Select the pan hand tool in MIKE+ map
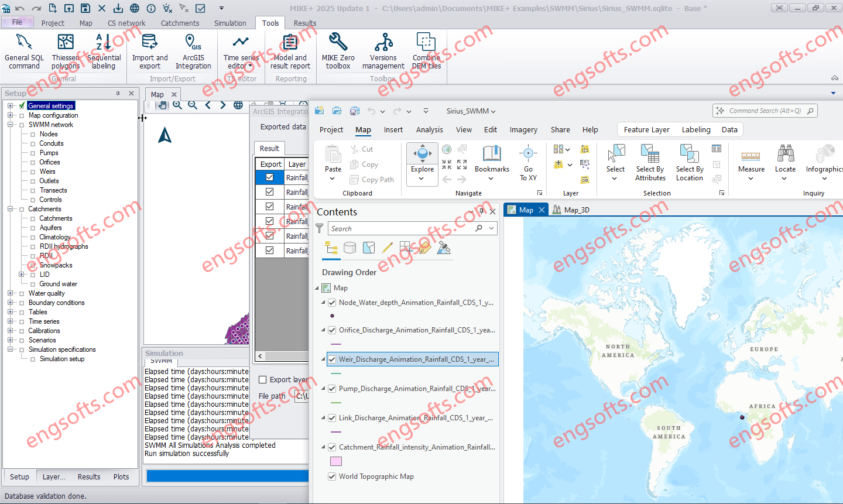The image size is (843, 504). point(162,105)
